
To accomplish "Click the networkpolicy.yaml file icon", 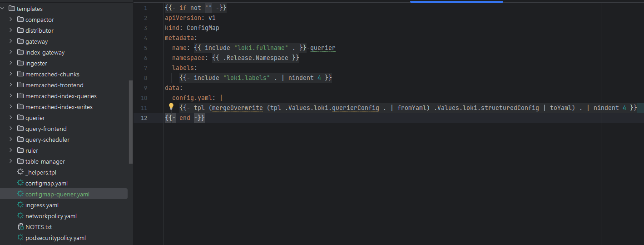I will 20,216.
